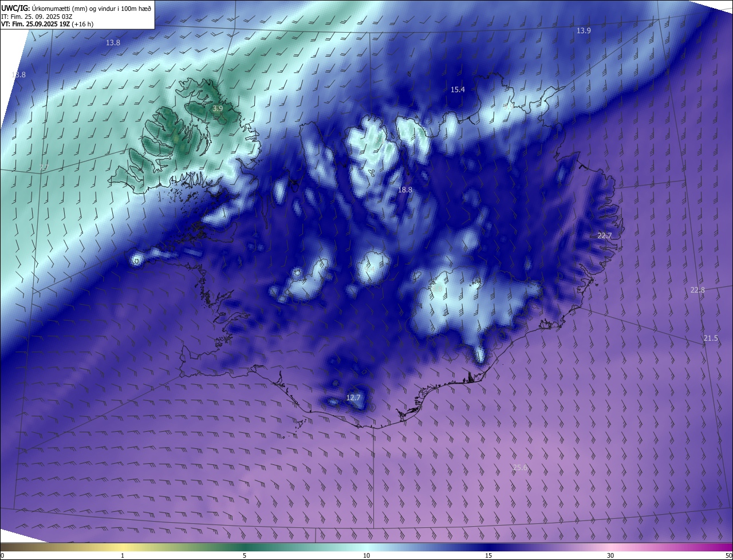Click the 22.7 value on the map
The height and width of the screenshot is (560, 733).
click(x=605, y=235)
